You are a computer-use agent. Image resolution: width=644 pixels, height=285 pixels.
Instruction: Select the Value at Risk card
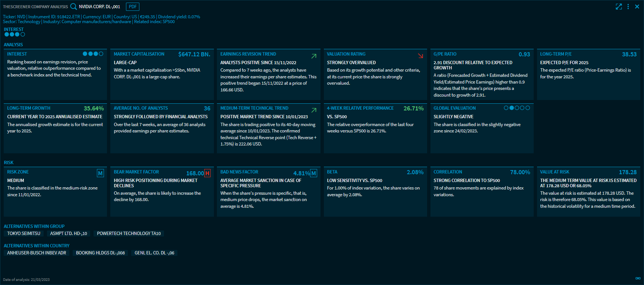coord(588,192)
